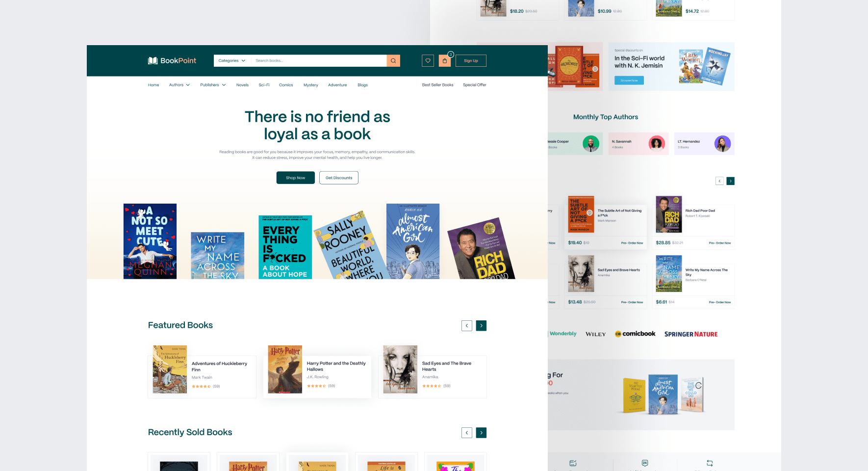This screenshot has height=471, width=868.
Task: Open the Sci-Fi nav item
Action: (x=264, y=85)
